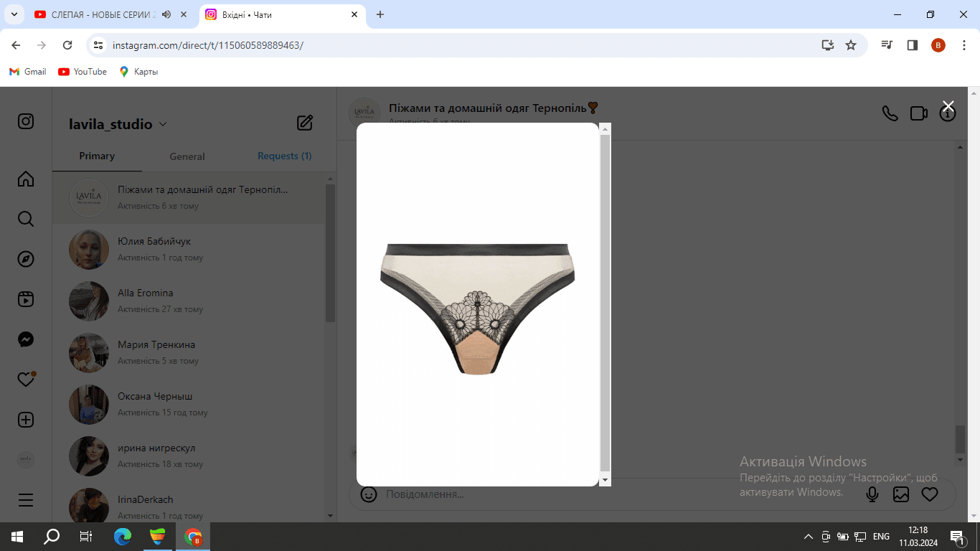This screenshot has width=980, height=551.
Task: Switch to the YouTube СЛЕПАЯ browser tab
Action: click(x=104, y=14)
